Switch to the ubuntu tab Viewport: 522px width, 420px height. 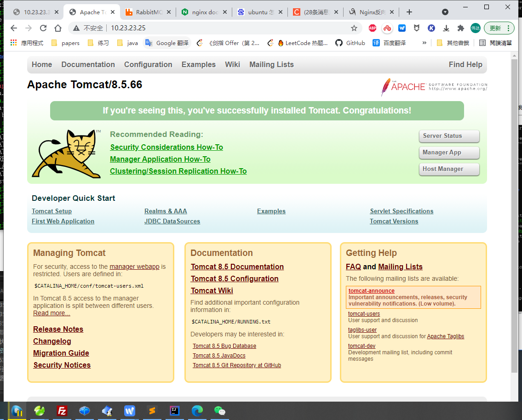(256, 12)
